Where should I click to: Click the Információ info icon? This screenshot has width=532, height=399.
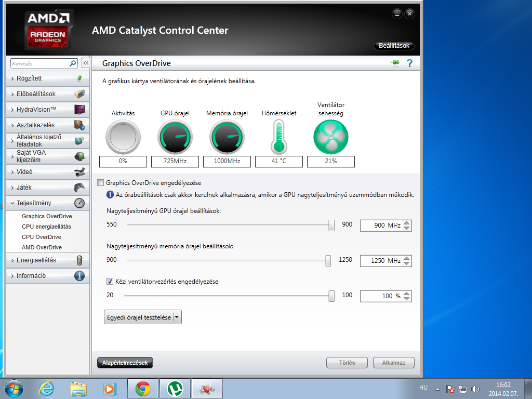click(x=79, y=276)
